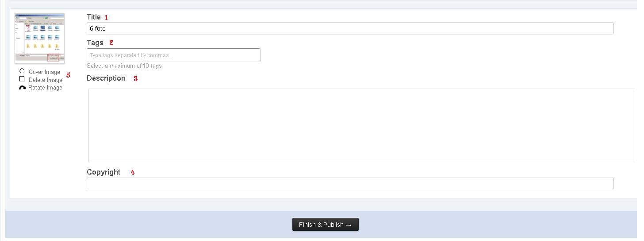Select the Cover Image radio button
The width and height of the screenshot is (644, 241).
tap(22, 71)
